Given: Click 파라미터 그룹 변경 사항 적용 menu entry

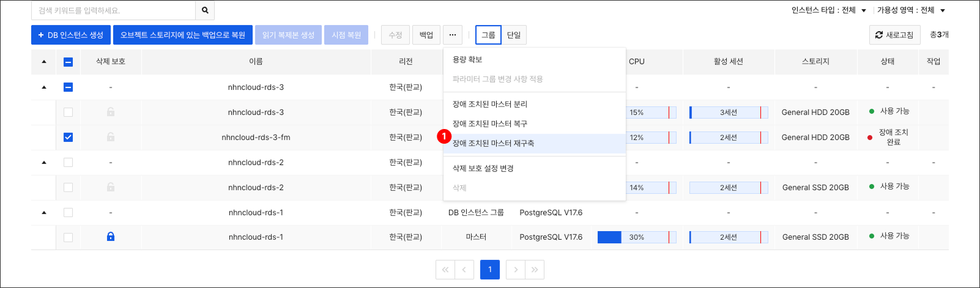Looking at the screenshot, I should [x=535, y=79].
